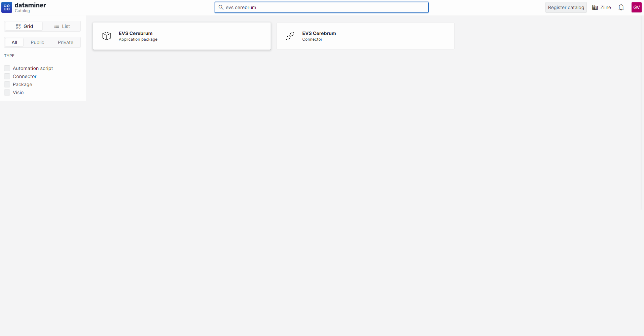
Task: Check the Automation script type filter
Action: [7, 68]
